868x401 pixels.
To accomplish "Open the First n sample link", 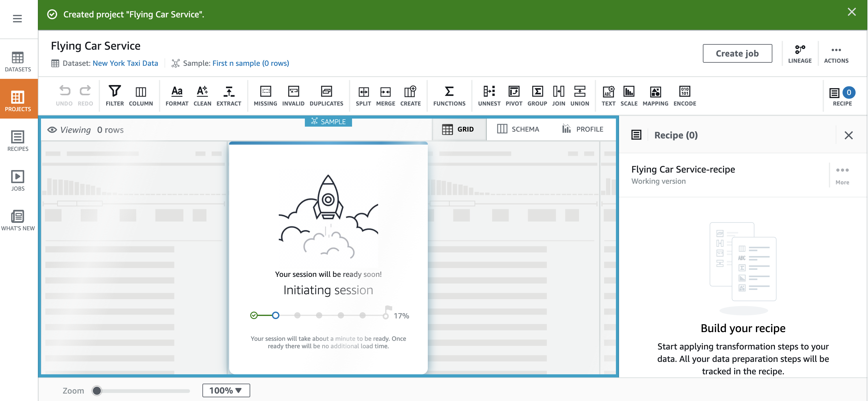I will pos(251,63).
